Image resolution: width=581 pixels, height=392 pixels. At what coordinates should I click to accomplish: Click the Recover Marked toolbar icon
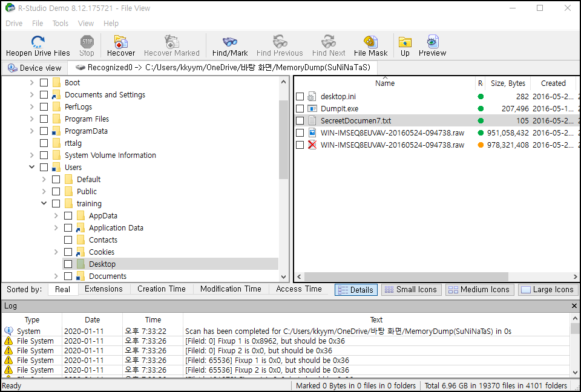pos(171,42)
